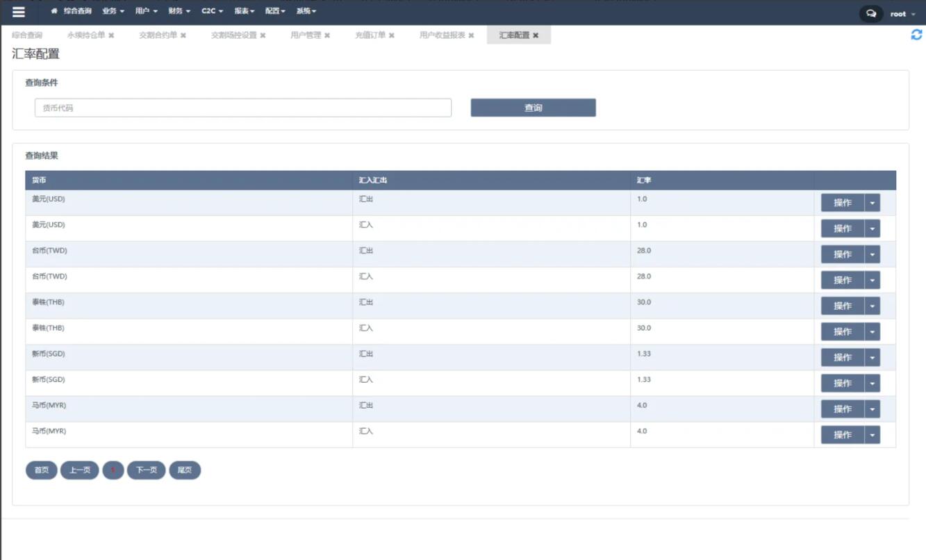This screenshot has width=926, height=560.
Task: Open dropdown arrow for 台币(TWD) 汇出 row
Action: [x=873, y=254]
